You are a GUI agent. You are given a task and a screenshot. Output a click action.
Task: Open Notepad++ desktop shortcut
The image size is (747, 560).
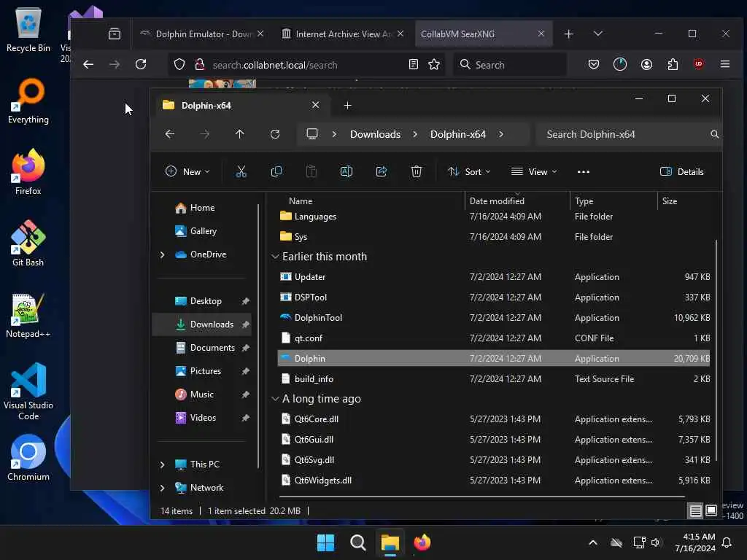tap(28, 315)
